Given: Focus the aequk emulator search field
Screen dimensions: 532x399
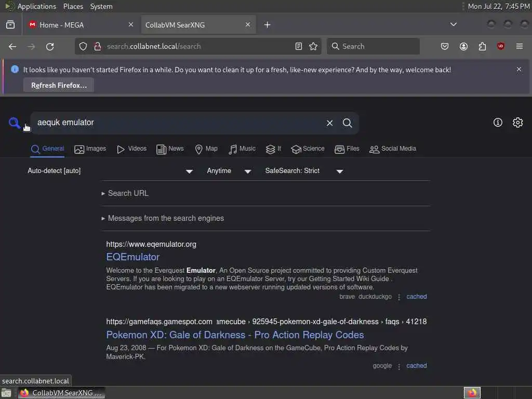Looking at the screenshot, I should point(180,123).
